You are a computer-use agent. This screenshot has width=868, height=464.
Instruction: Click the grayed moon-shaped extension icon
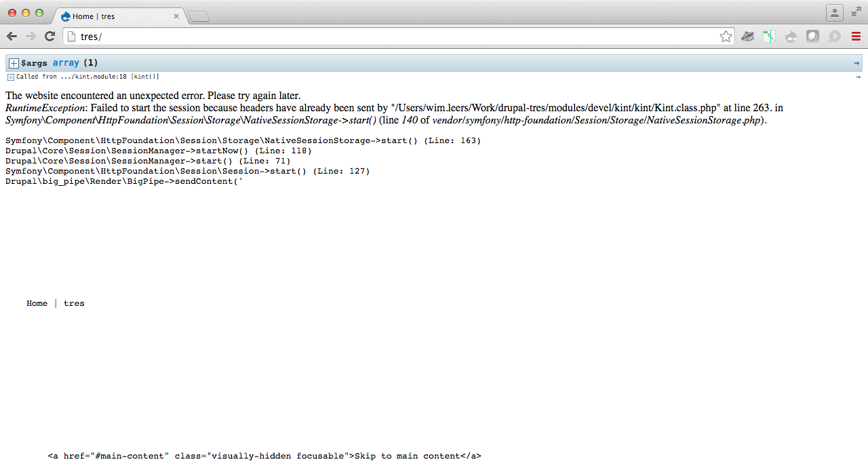pyautogui.click(x=812, y=36)
